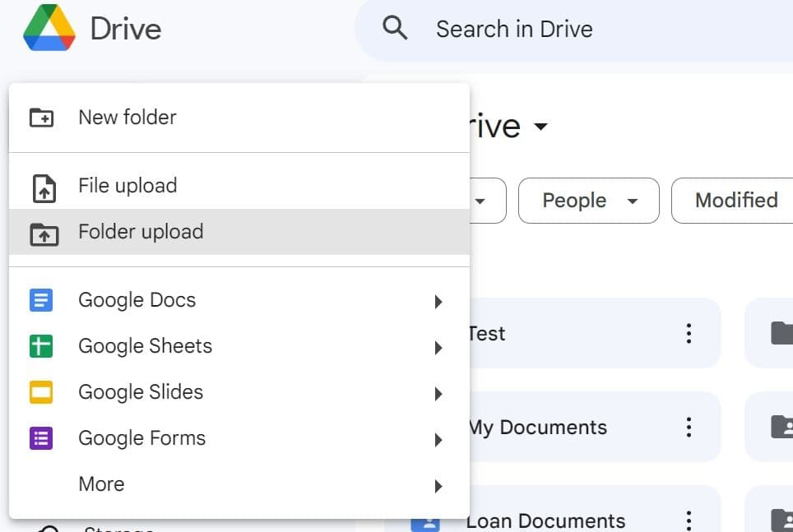Open the three-dot menu for Test
The width and height of the screenshot is (793, 532).
(689, 333)
